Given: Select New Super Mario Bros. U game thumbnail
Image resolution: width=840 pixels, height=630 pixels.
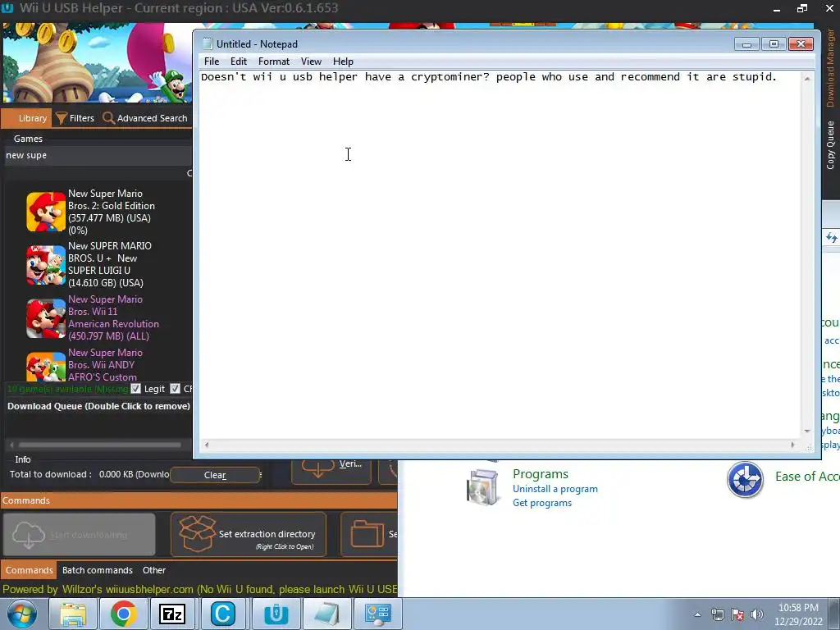Looking at the screenshot, I should (x=46, y=265).
